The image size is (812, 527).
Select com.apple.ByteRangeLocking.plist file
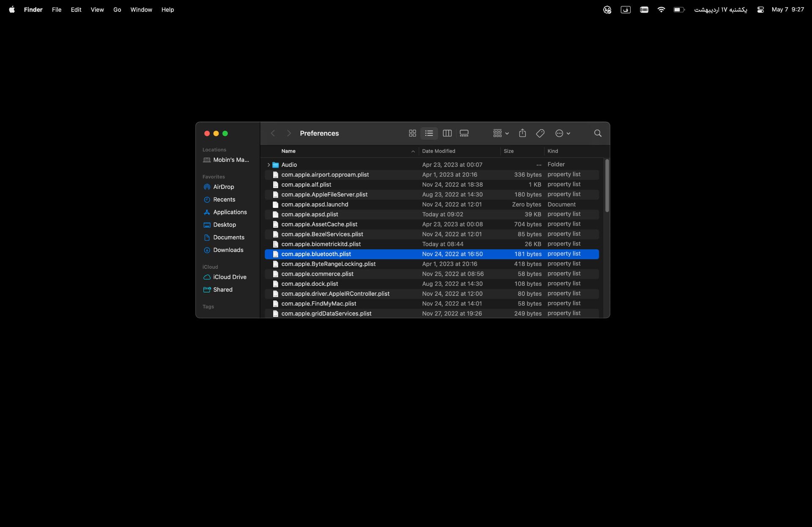(x=432, y=264)
